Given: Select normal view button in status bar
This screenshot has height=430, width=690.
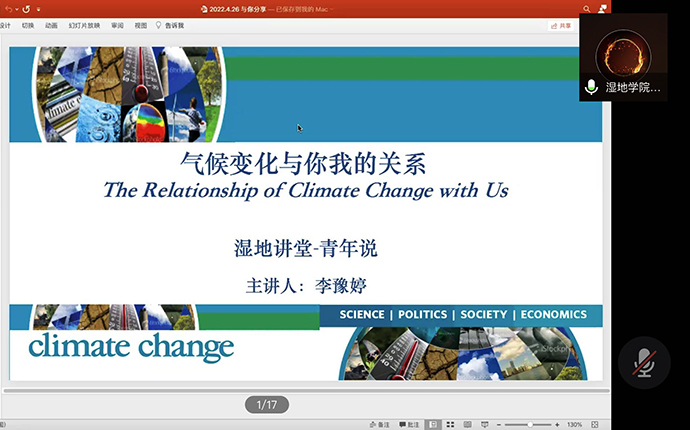Looking at the screenshot, I should (433, 424).
